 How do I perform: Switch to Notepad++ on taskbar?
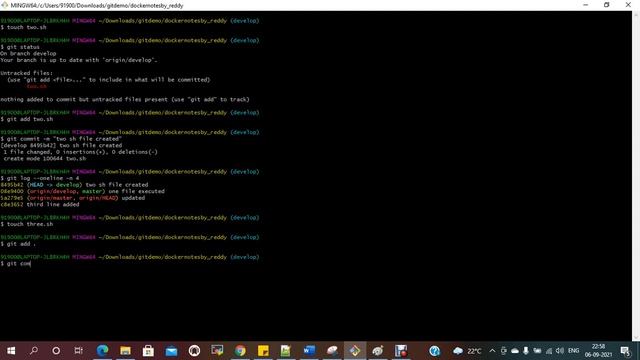[x=286, y=351]
